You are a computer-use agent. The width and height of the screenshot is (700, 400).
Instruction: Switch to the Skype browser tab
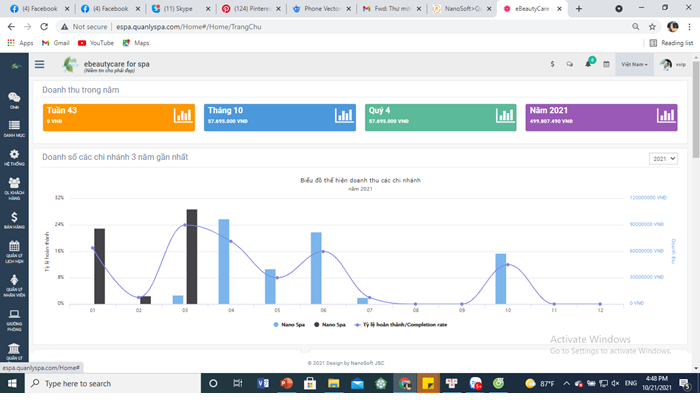coord(179,8)
